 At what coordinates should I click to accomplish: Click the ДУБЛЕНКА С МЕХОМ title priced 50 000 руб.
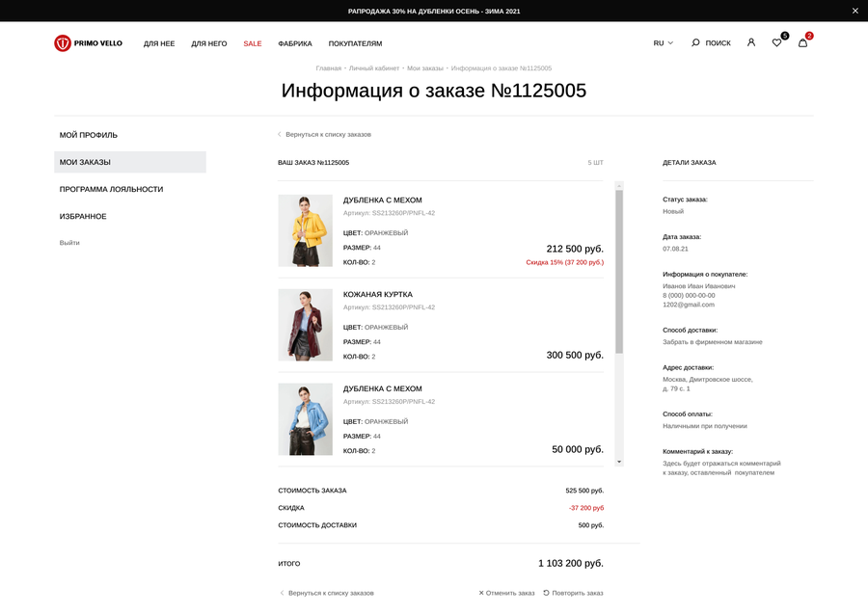point(383,389)
